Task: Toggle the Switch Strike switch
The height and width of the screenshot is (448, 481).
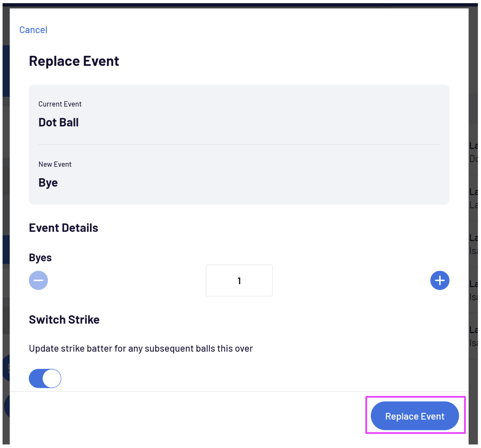Action: (x=45, y=378)
